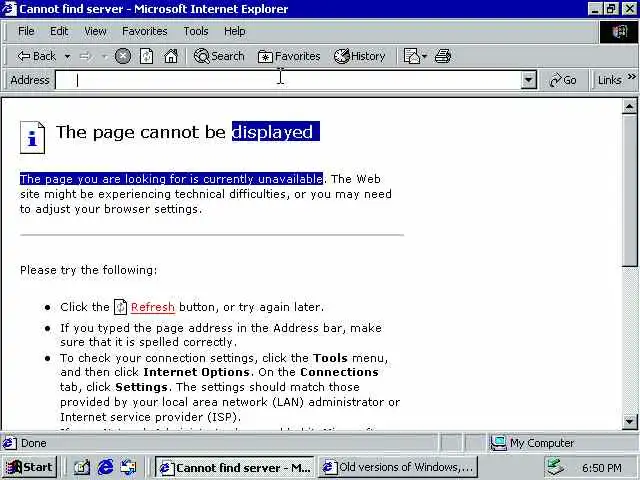
Task: Open the Forward history dropdown arrow
Action: tap(104, 56)
